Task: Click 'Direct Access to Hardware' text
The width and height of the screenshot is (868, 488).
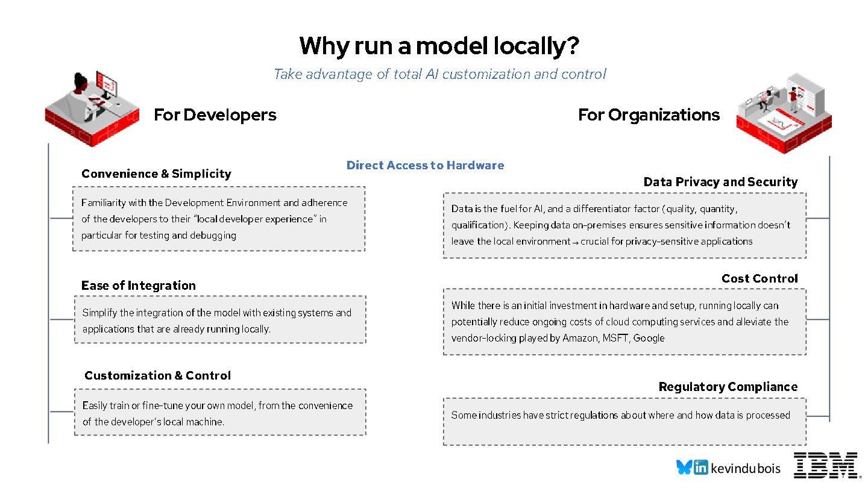Action: click(x=426, y=165)
